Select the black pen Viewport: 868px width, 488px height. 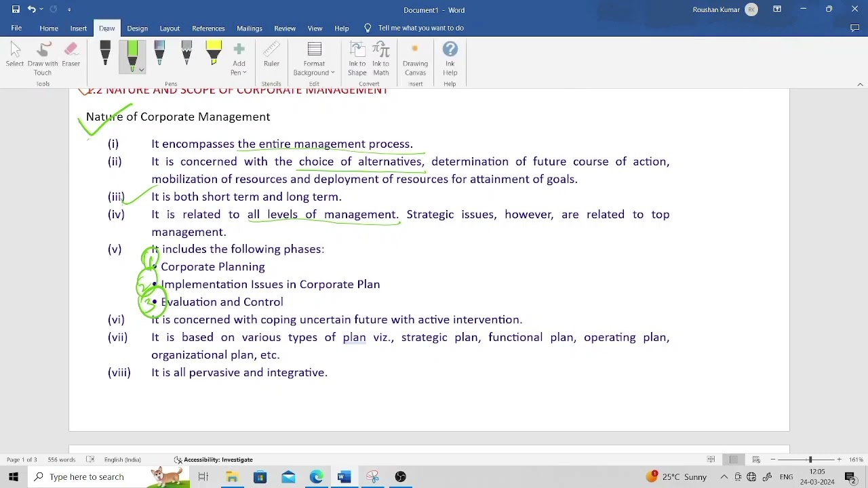(x=105, y=54)
